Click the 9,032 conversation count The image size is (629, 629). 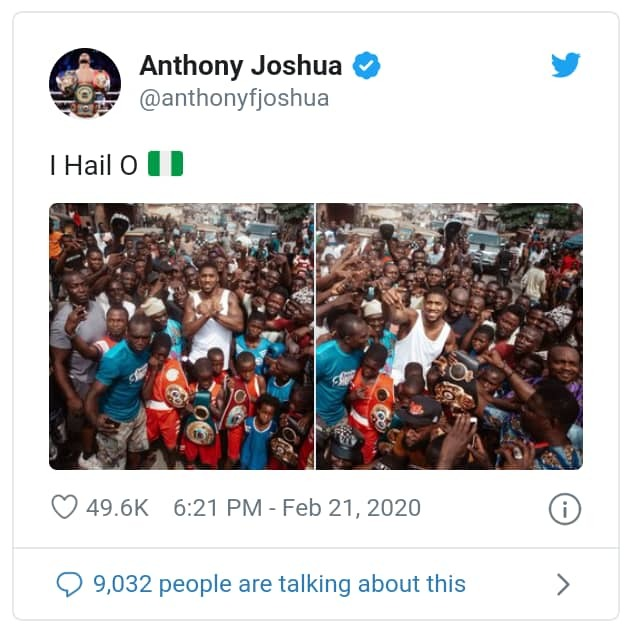[122, 583]
